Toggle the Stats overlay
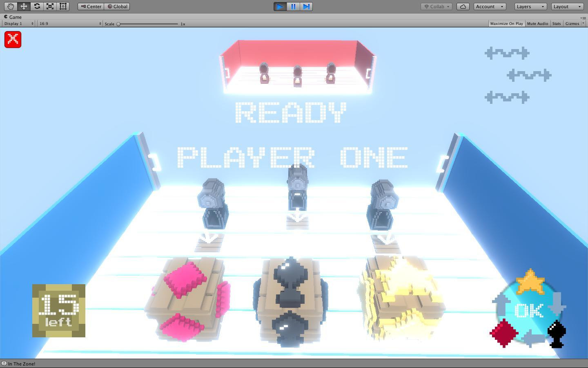This screenshot has width=588, height=368. click(x=557, y=24)
